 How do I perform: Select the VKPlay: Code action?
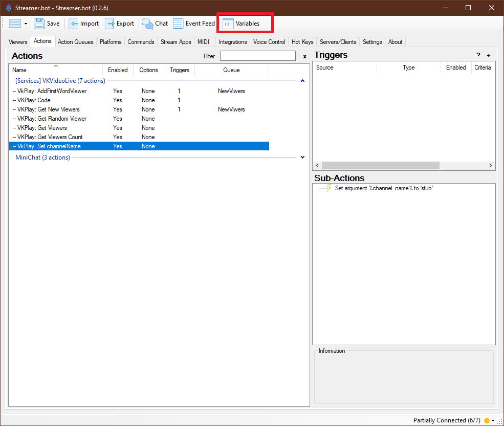coord(139,100)
